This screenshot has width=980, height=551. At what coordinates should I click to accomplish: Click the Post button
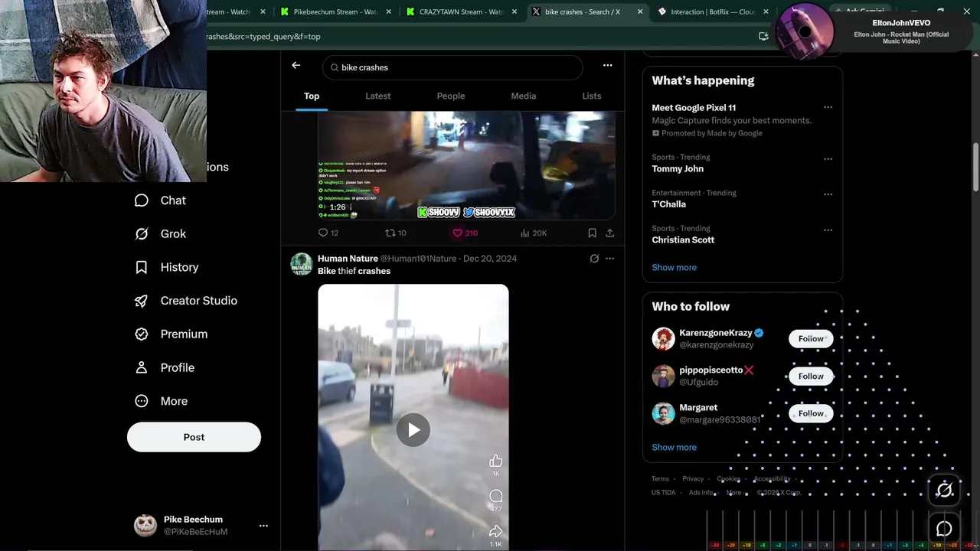(x=194, y=437)
